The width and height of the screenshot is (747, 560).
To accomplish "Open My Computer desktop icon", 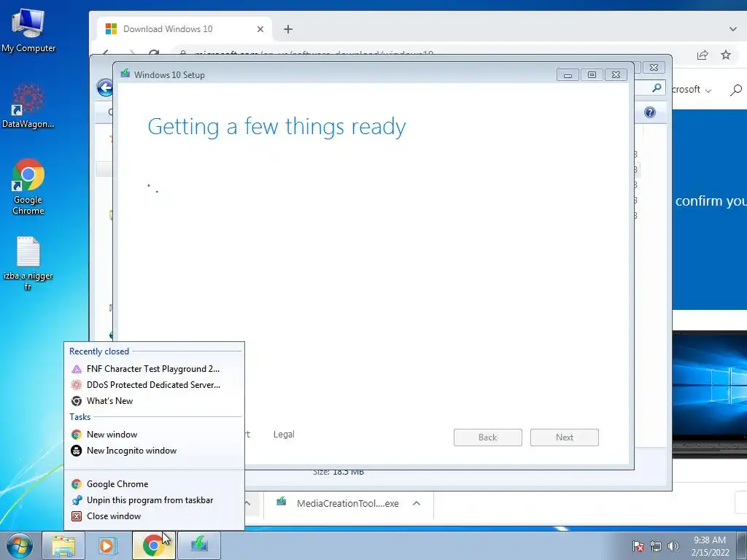I will [x=28, y=30].
